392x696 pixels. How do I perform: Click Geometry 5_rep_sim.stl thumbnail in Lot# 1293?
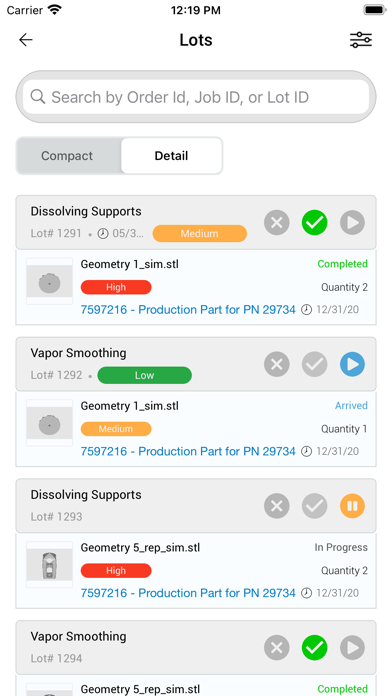[x=49, y=565]
